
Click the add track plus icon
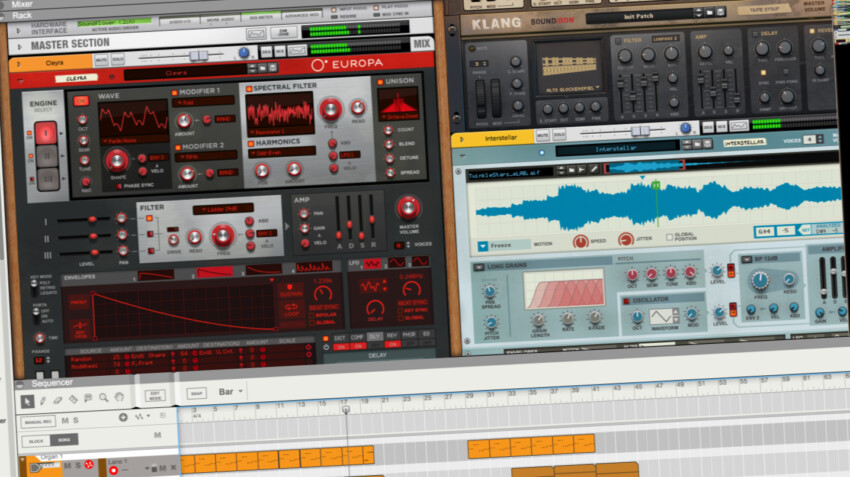(123, 417)
